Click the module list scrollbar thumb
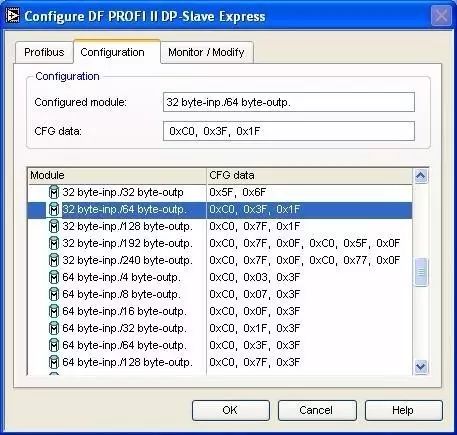 pyautogui.click(x=421, y=272)
